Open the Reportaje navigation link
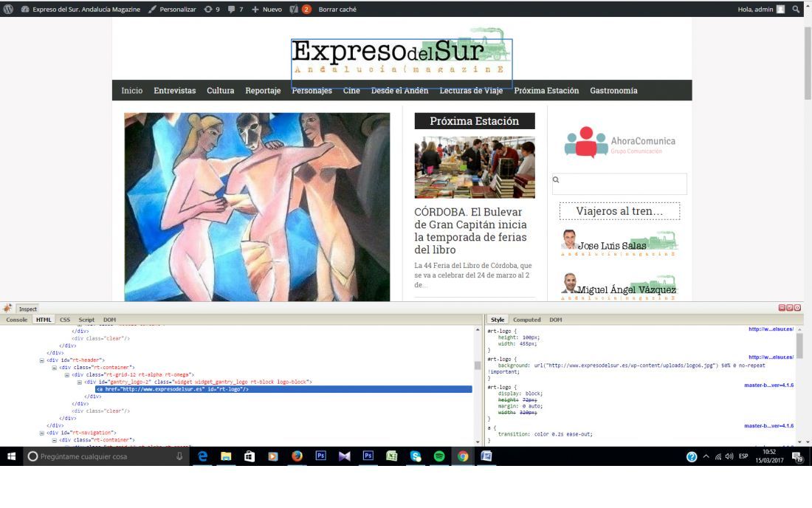812x508 pixels. tap(263, 91)
